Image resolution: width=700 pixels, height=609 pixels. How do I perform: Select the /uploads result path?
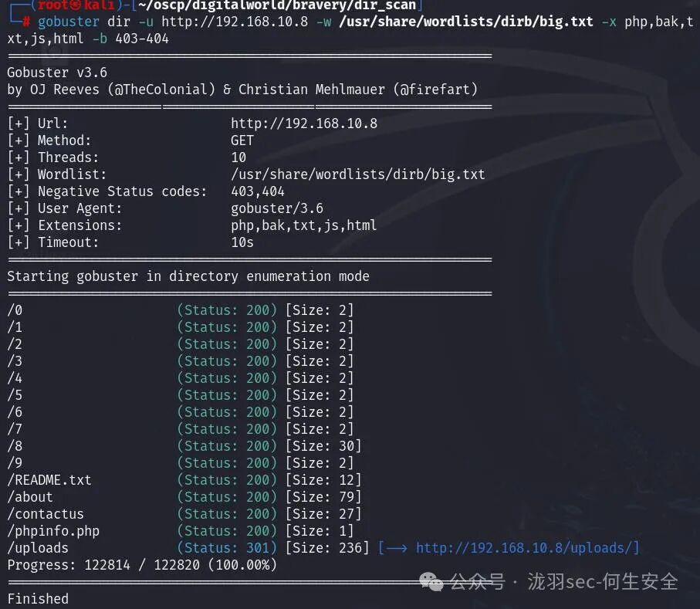point(38,548)
